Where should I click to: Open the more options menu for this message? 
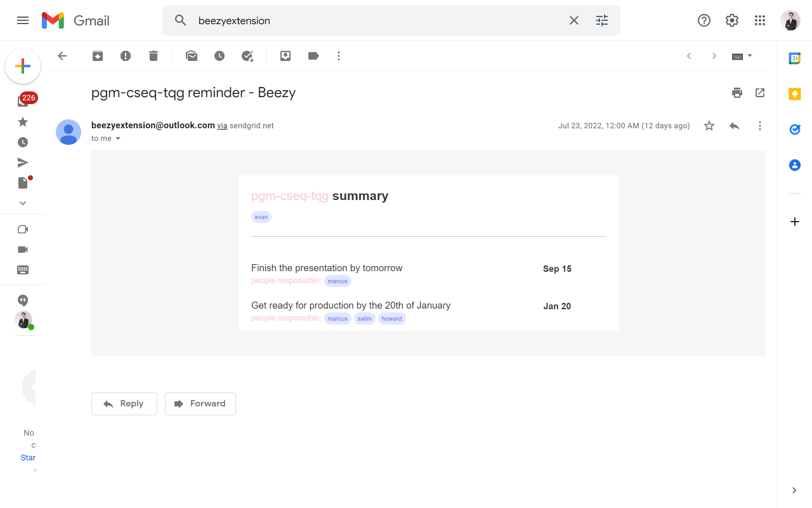pos(760,126)
